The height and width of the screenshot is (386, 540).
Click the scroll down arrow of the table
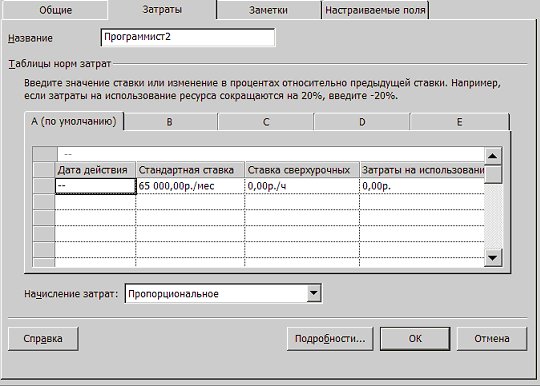[x=492, y=258]
